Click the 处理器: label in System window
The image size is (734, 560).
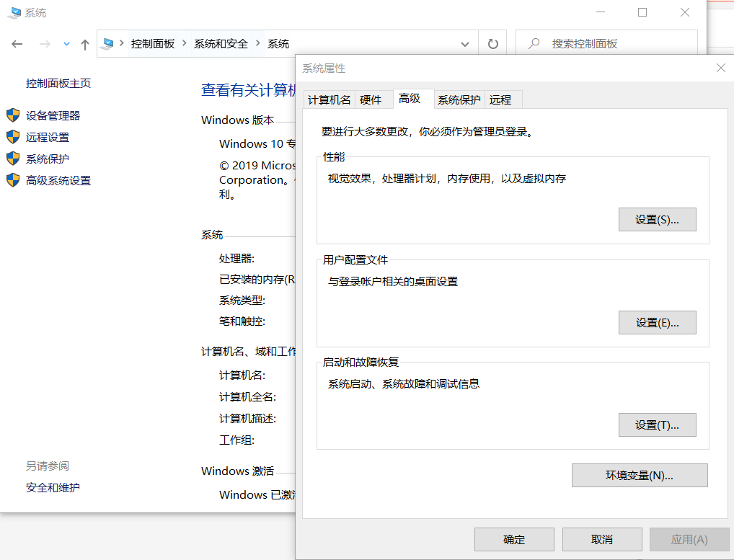point(237,259)
